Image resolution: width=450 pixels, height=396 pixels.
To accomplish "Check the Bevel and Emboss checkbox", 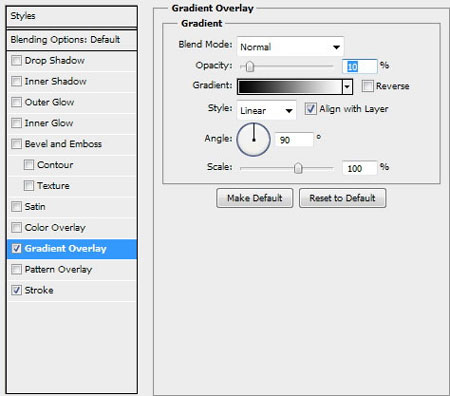I will [16, 144].
